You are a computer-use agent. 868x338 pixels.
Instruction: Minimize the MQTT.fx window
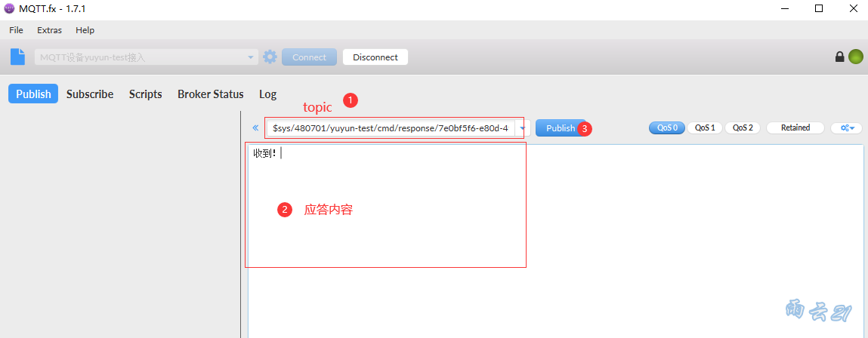click(x=785, y=8)
